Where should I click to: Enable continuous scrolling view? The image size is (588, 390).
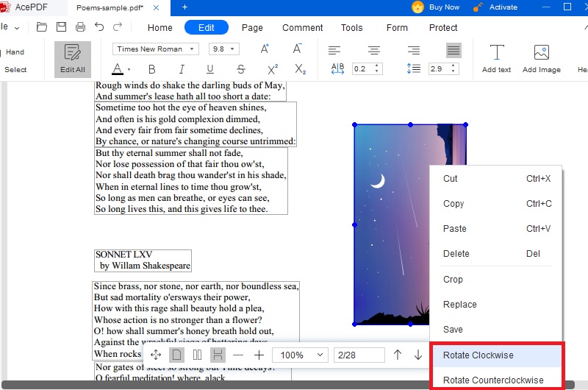pos(218,355)
